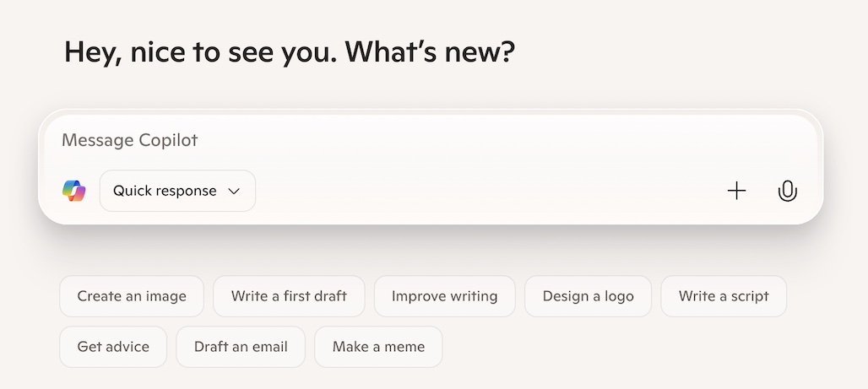Start voice input with the microphone icon
The image size is (868, 389).
pyautogui.click(x=787, y=191)
